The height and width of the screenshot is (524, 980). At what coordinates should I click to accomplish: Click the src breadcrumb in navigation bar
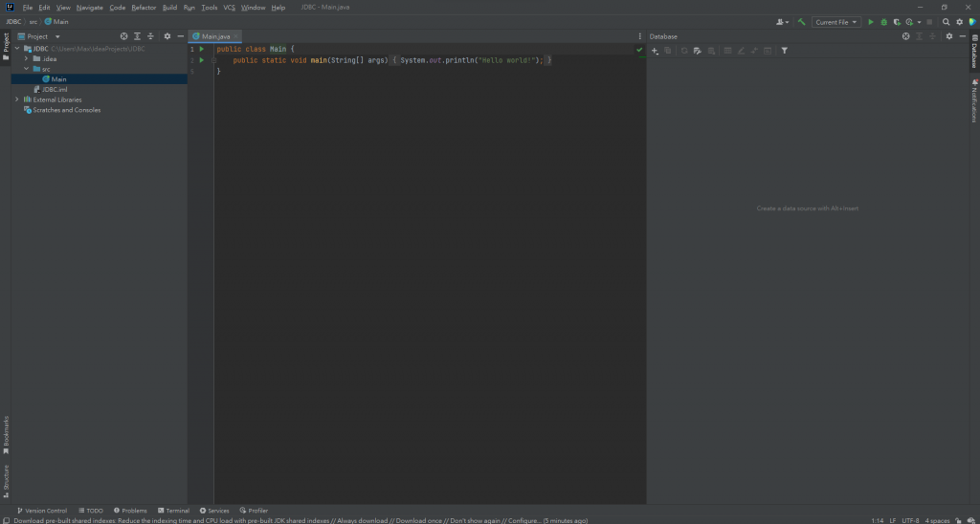coord(33,22)
